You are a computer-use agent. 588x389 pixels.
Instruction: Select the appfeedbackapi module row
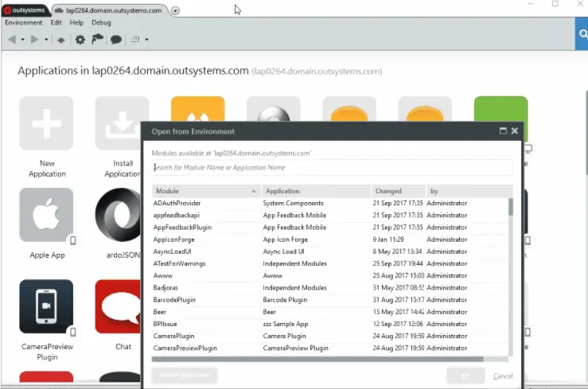(x=330, y=215)
